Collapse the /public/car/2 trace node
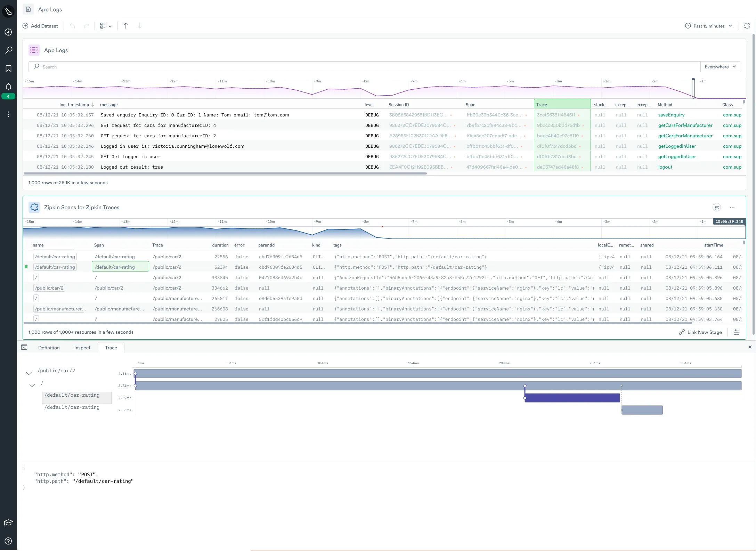Image resolution: width=756 pixels, height=551 pixels. click(x=29, y=373)
